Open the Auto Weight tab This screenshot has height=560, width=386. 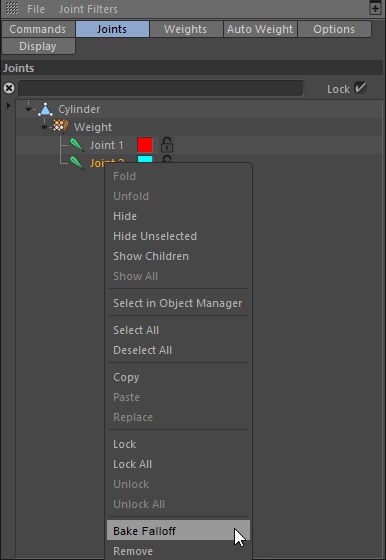pyautogui.click(x=260, y=29)
